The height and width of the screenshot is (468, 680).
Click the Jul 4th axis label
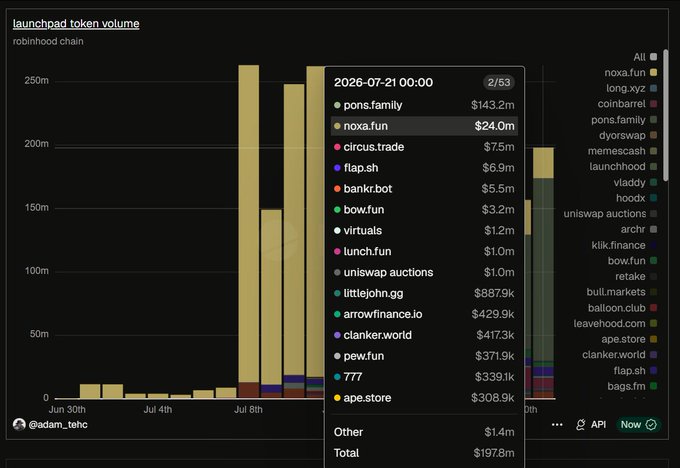[158, 409]
